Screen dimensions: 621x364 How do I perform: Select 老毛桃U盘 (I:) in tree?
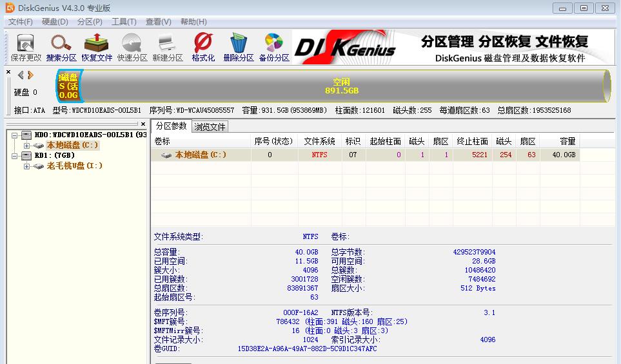pyautogui.click(x=75, y=166)
